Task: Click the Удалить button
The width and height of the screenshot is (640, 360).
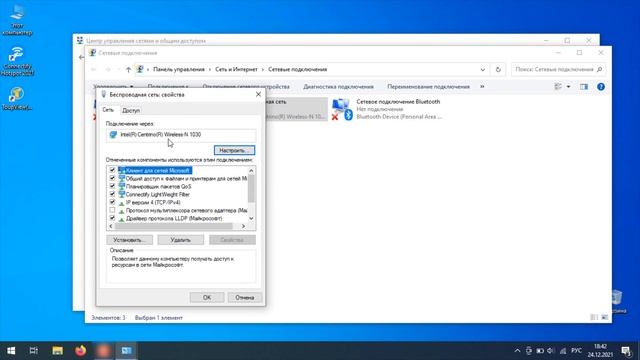Action: [180, 240]
